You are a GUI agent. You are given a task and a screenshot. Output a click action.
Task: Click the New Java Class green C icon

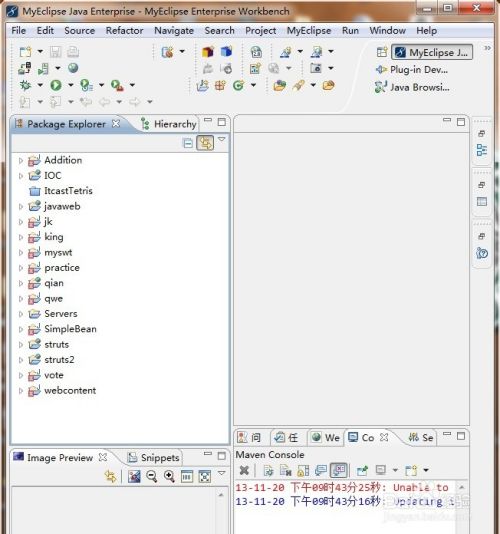click(x=238, y=85)
